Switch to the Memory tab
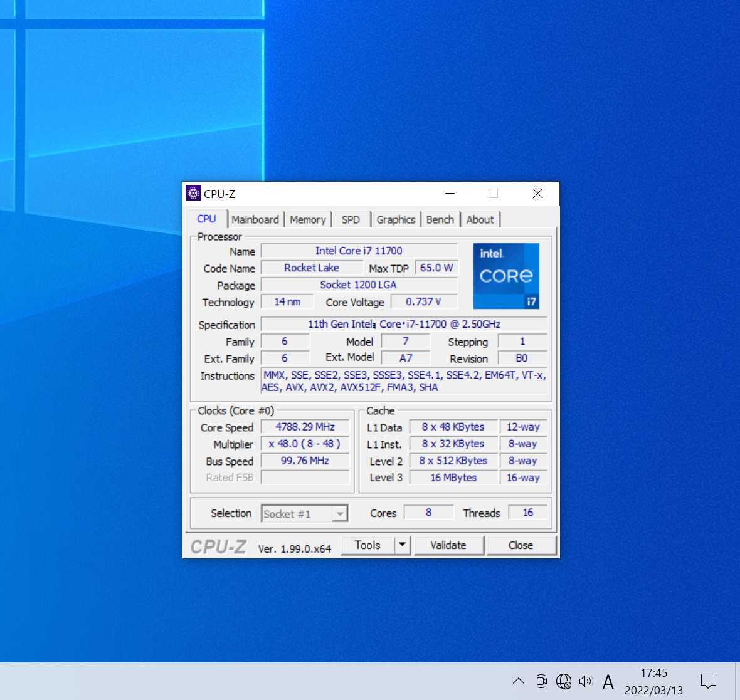The image size is (740, 700). click(308, 220)
